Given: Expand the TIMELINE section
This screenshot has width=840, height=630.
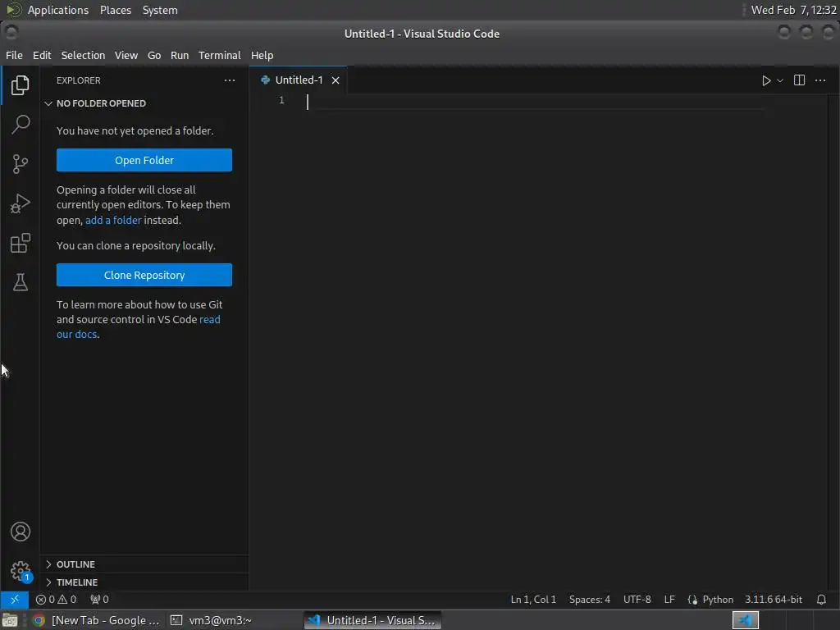Looking at the screenshot, I should (144, 582).
